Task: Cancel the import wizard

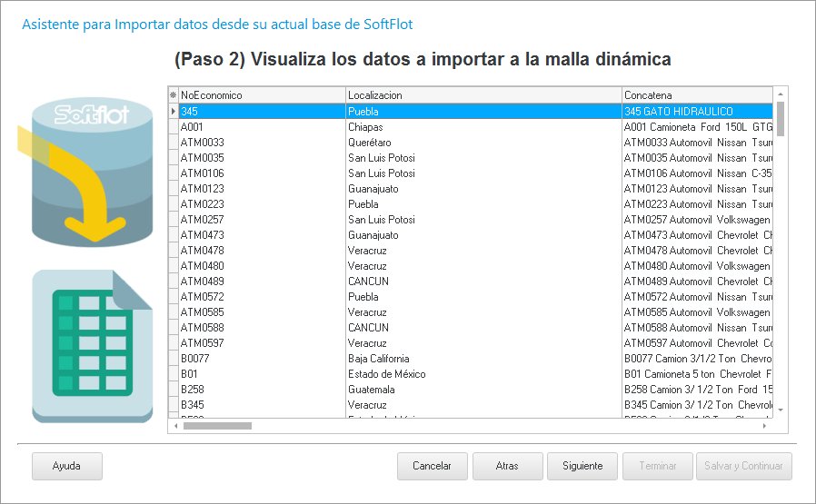Action: click(x=432, y=466)
